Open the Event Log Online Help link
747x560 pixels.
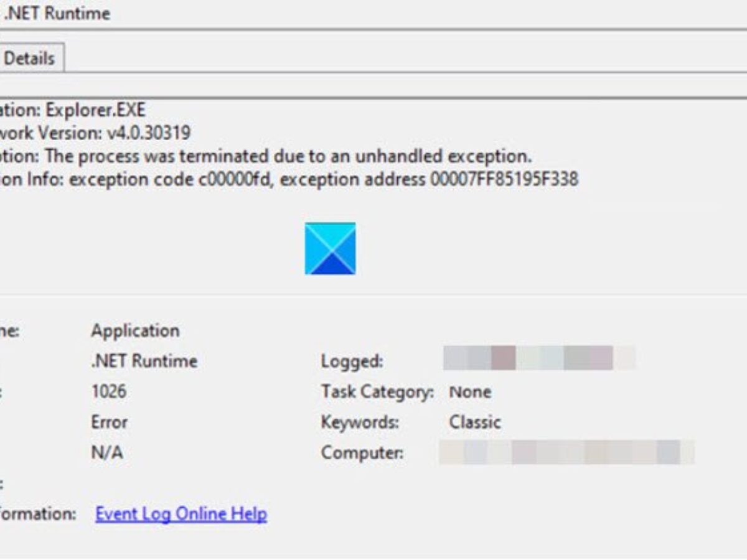[181, 515]
